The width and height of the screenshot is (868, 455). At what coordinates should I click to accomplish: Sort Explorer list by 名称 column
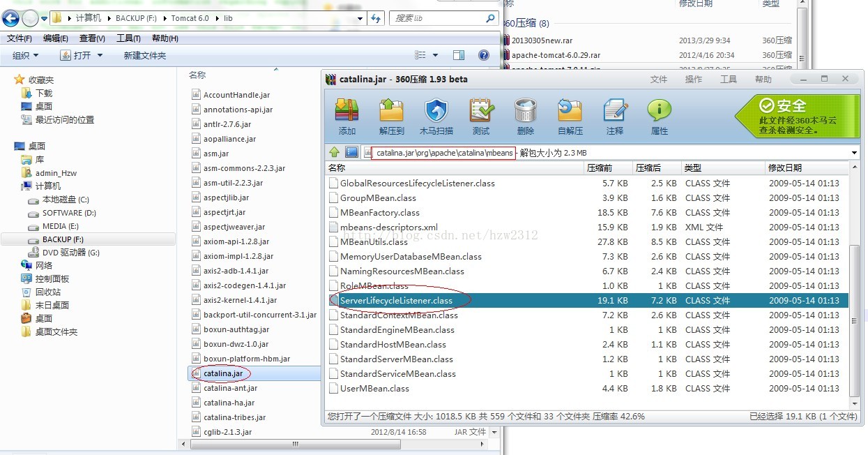[197, 75]
